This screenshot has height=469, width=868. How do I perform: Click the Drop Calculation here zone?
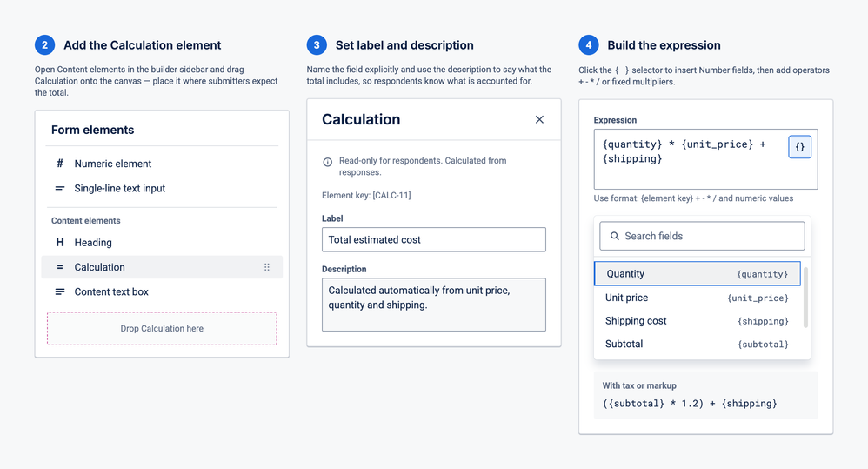[x=162, y=328]
